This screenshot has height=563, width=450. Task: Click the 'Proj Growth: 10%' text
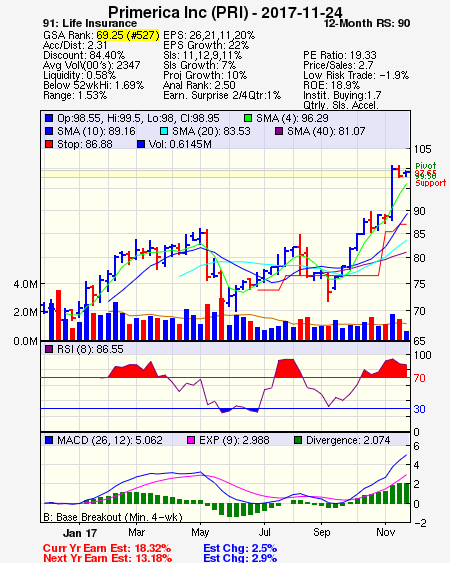click(x=205, y=75)
